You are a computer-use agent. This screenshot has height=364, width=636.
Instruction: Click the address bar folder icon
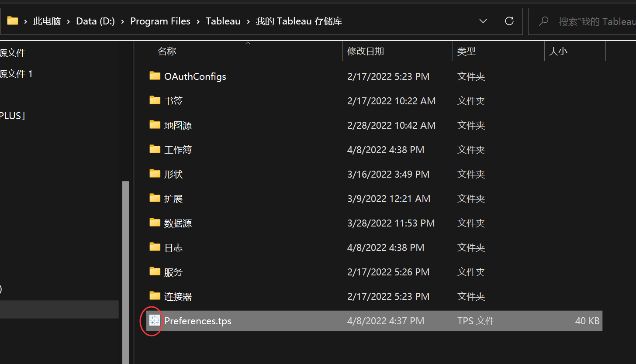13,21
